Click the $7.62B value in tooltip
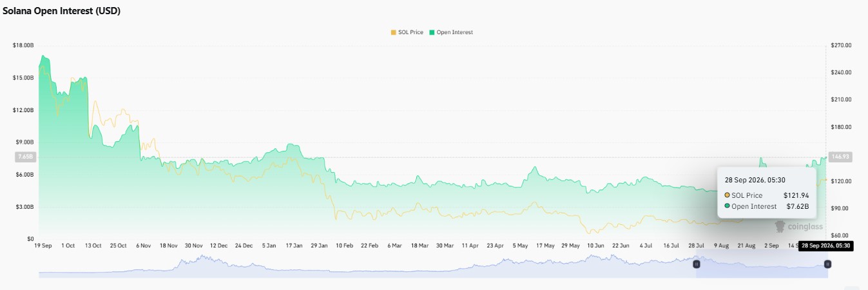 click(x=798, y=206)
